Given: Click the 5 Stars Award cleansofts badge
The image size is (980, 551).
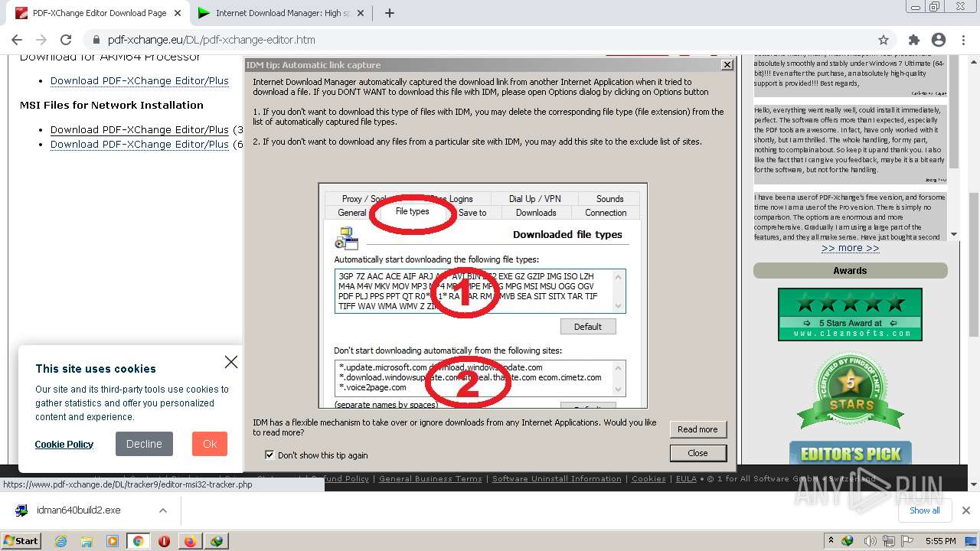Looking at the screenshot, I should [850, 314].
